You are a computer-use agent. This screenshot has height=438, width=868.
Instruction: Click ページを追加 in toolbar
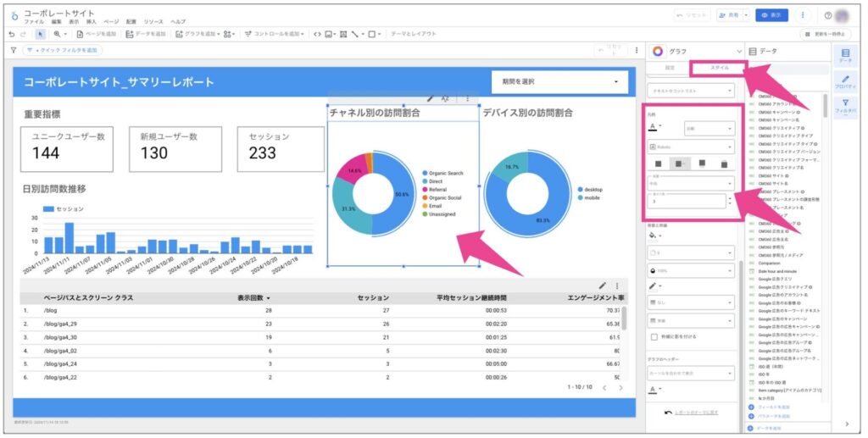pos(97,34)
